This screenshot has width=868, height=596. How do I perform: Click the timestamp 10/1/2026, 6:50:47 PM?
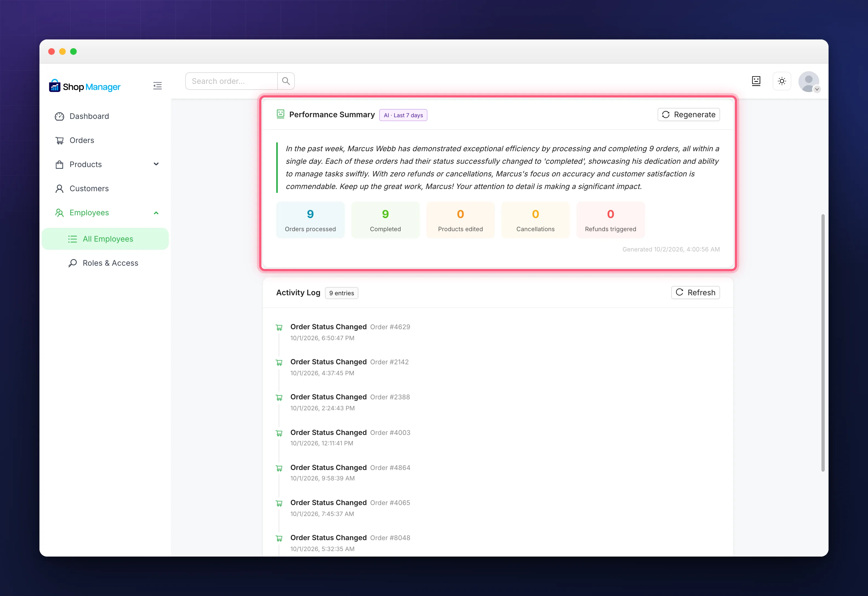(x=322, y=338)
